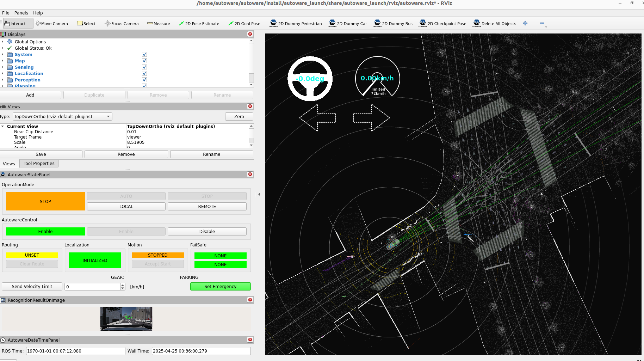Image resolution: width=644 pixels, height=361 pixels.
Task: Expand the Map folder
Action: (x=2, y=61)
